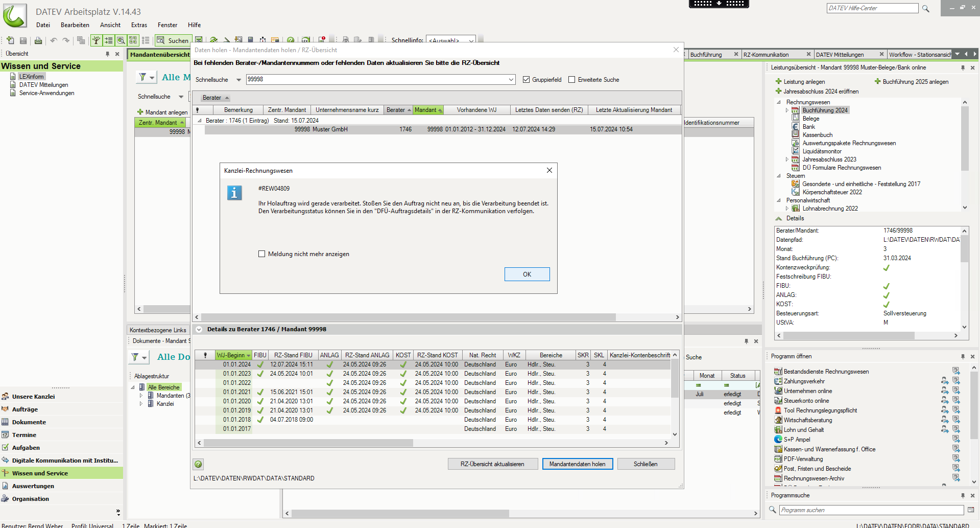980x528 pixels.
Task: Tick the Erweiterte Suche checkbox
Action: pyautogui.click(x=571, y=80)
